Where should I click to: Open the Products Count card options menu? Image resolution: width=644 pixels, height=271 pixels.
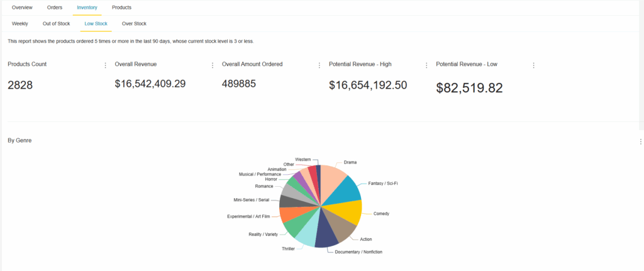tap(105, 65)
